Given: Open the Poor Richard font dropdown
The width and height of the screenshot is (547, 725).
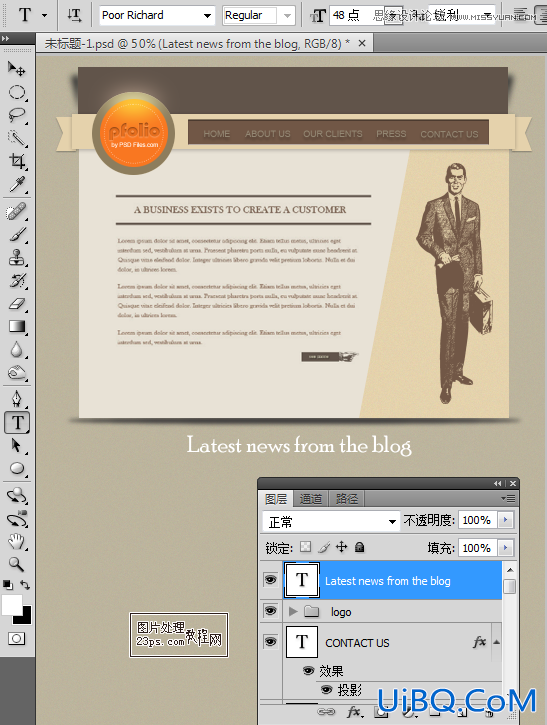Looking at the screenshot, I should point(207,16).
